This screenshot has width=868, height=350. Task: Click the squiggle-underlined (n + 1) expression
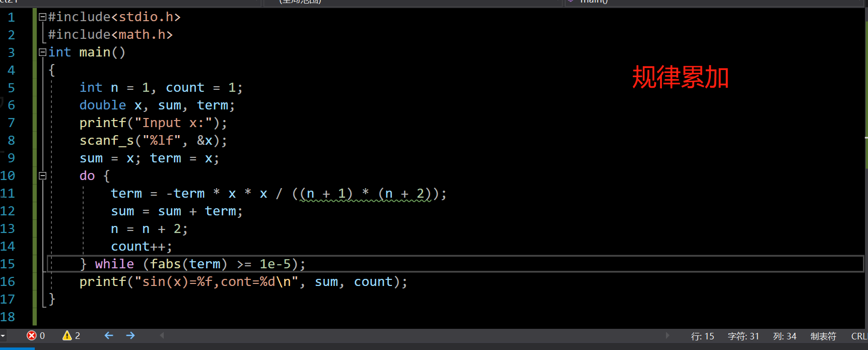pos(326,194)
